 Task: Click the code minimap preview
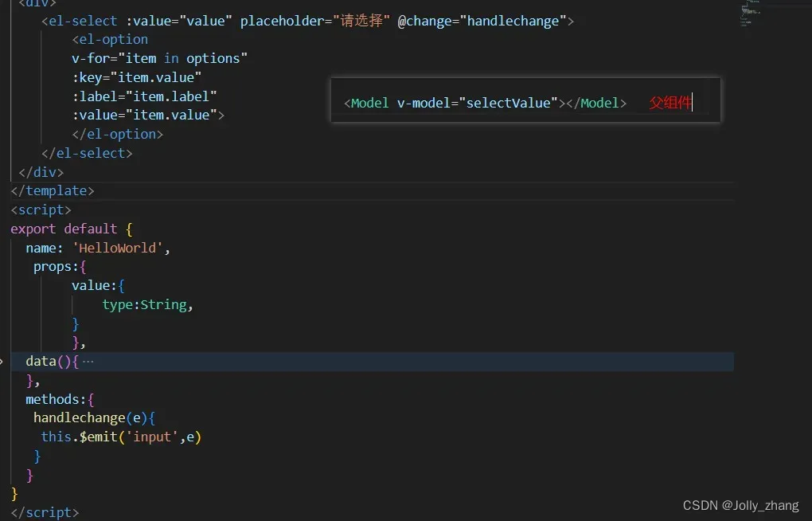pos(750,13)
